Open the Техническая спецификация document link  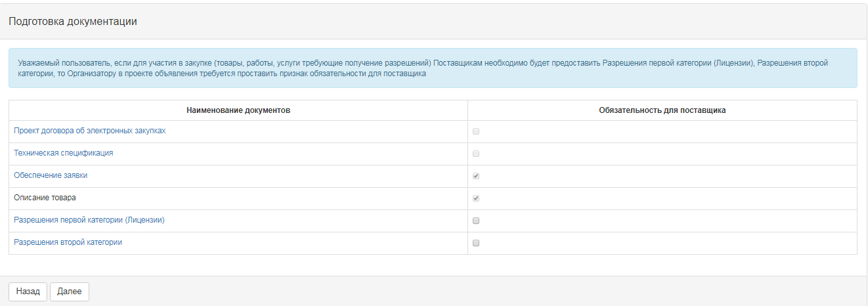[64, 153]
